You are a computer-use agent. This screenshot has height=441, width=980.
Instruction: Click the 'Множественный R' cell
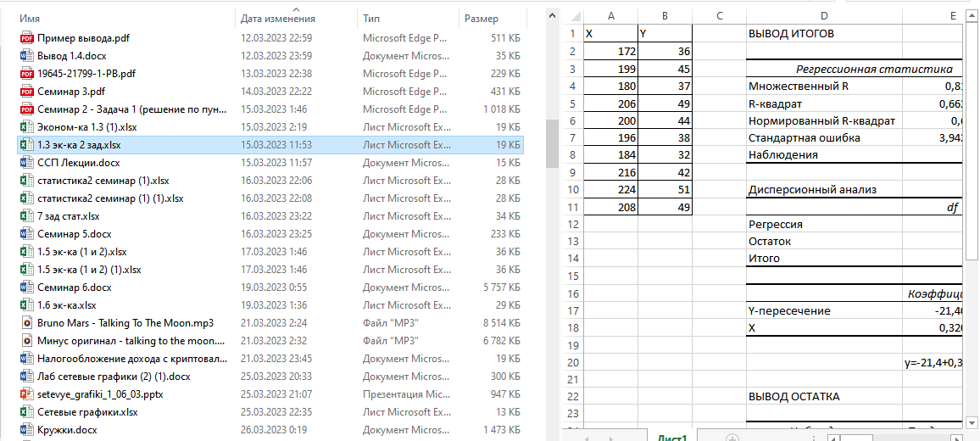point(824,87)
